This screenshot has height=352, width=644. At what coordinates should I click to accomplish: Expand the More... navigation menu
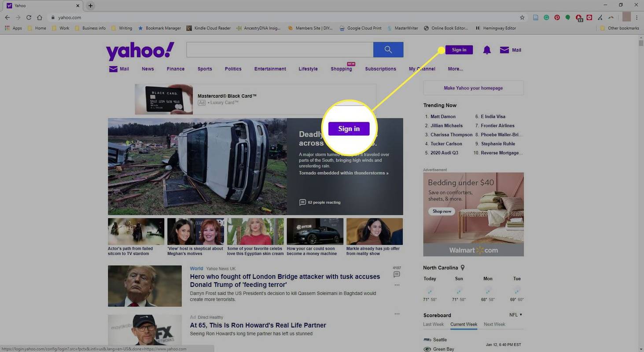[x=455, y=69]
